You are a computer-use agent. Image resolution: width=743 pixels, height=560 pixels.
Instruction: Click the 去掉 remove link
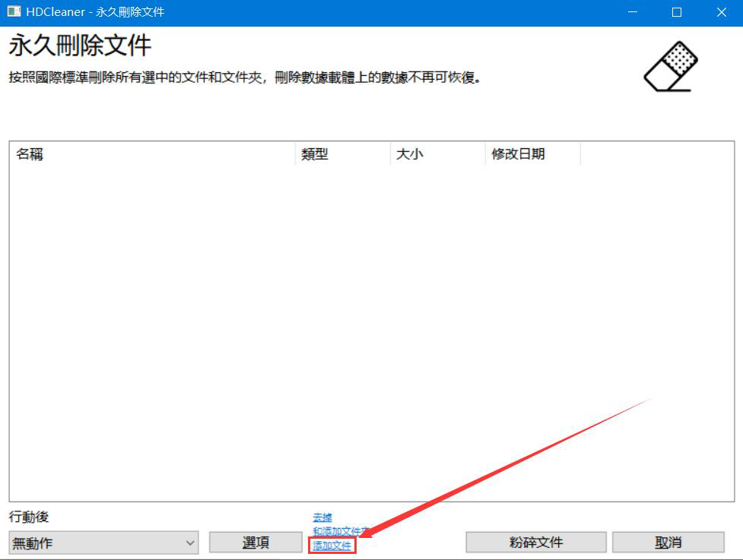pyautogui.click(x=322, y=518)
